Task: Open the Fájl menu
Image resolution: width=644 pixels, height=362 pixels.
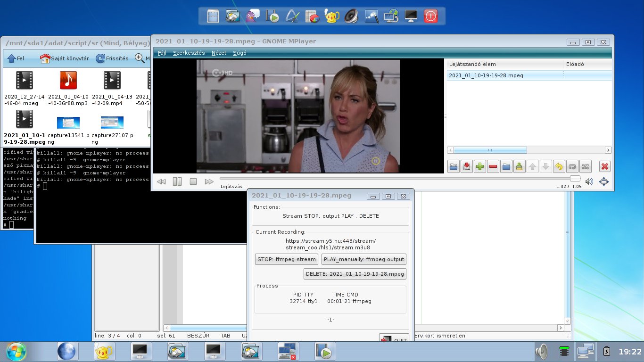Action: point(162,53)
